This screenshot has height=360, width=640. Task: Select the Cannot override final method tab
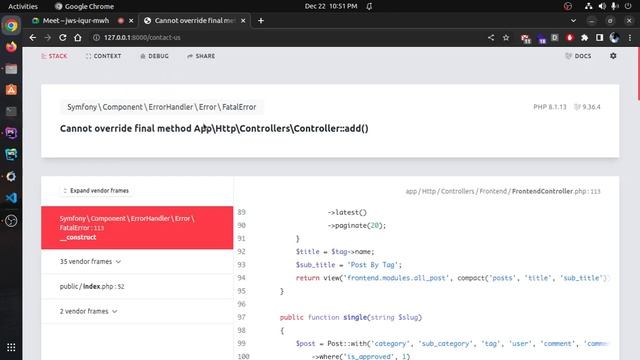(x=195, y=20)
